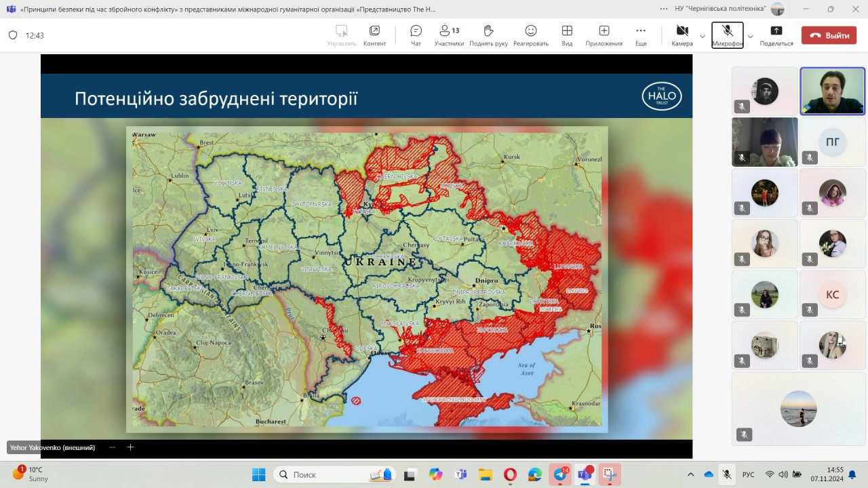Zoom out shared content with minus

[113, 447]
